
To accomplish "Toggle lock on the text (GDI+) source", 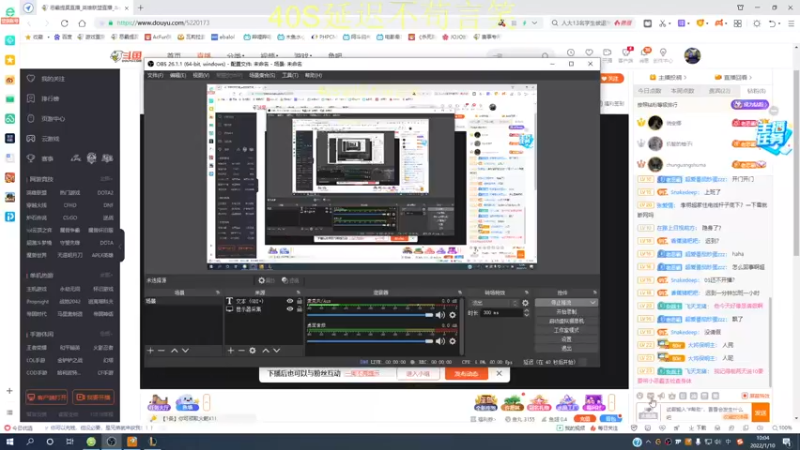I will click(299, 301).
